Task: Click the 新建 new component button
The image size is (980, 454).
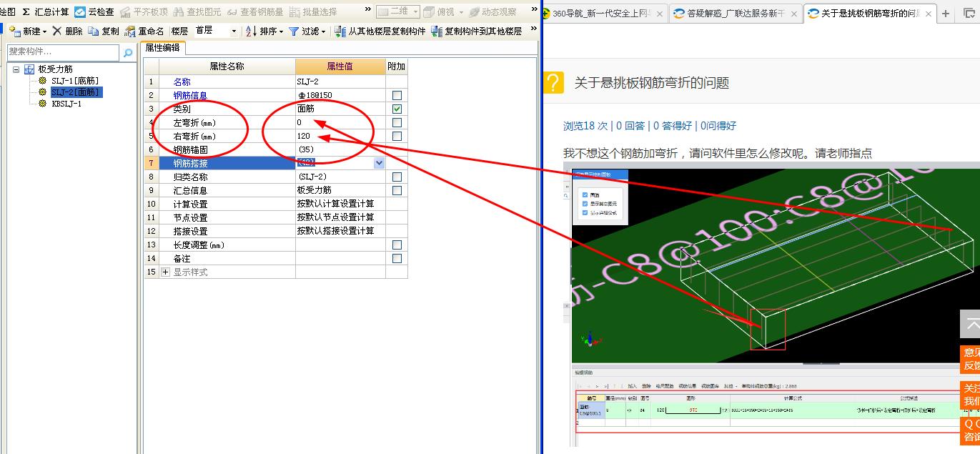Action: click(x=25, y=31)
